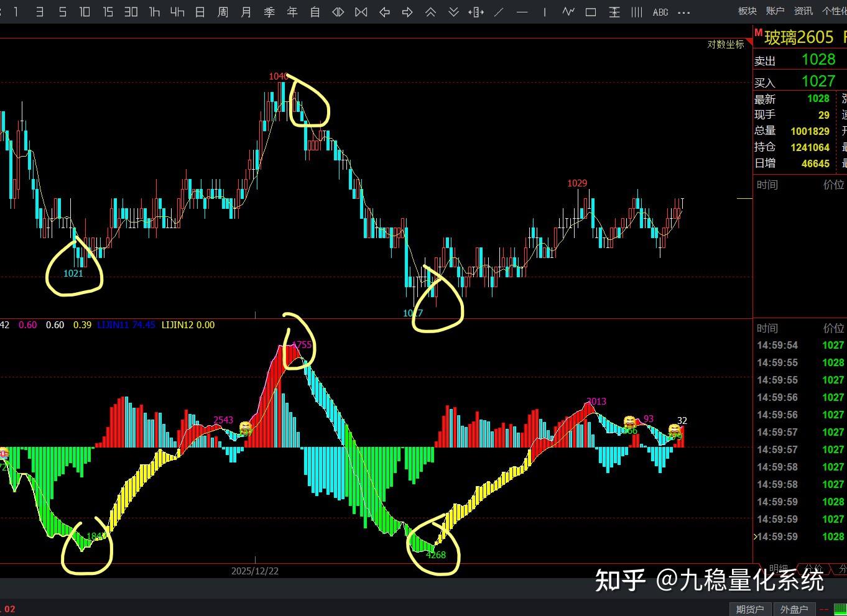The width and height of the screenshot is (847, 616).
Task: Switch to the 年 yearly period
Action: (292, 12)
